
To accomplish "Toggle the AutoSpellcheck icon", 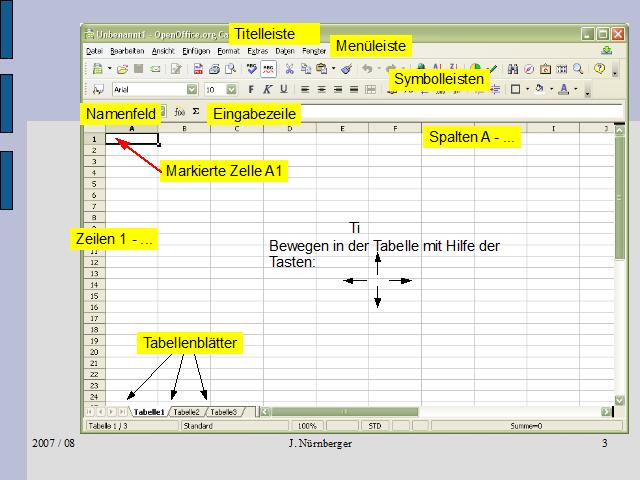I will pos(269,69).
